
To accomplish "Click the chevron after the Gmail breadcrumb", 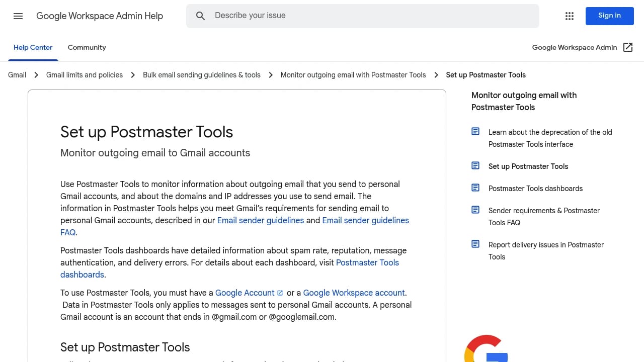I will point(36,74).
